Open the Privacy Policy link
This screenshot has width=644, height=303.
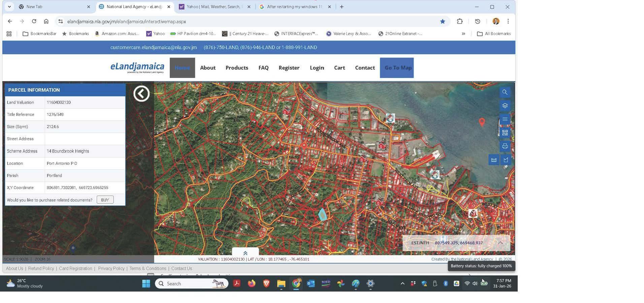pyautogui.click(x=111, y=269)
